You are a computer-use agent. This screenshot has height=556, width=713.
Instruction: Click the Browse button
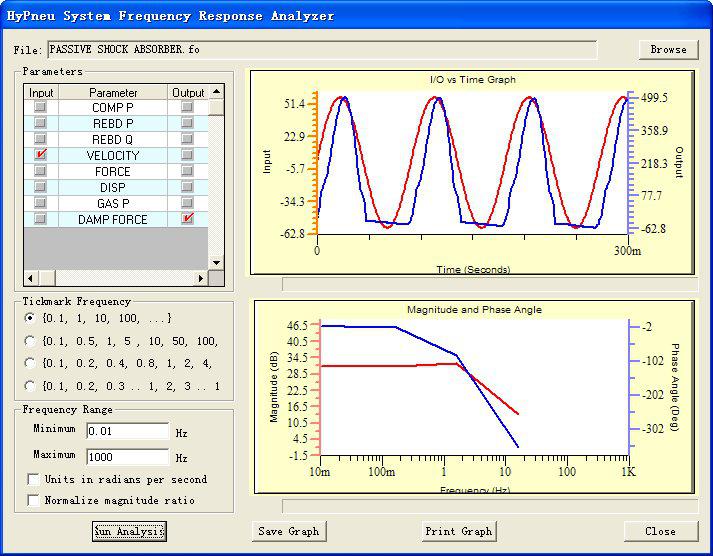click(x=668, y=50)
